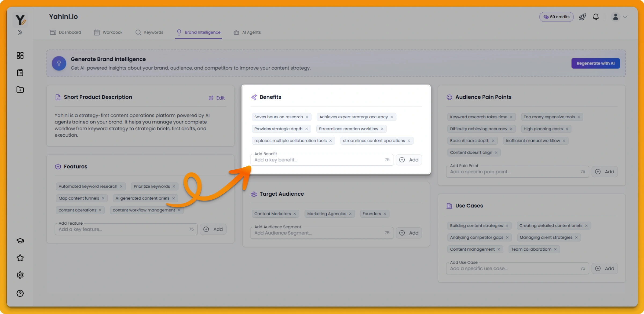Open the graduation cap learning icon
The width and height of the screenshot is (644, 314).
[20, 241]
